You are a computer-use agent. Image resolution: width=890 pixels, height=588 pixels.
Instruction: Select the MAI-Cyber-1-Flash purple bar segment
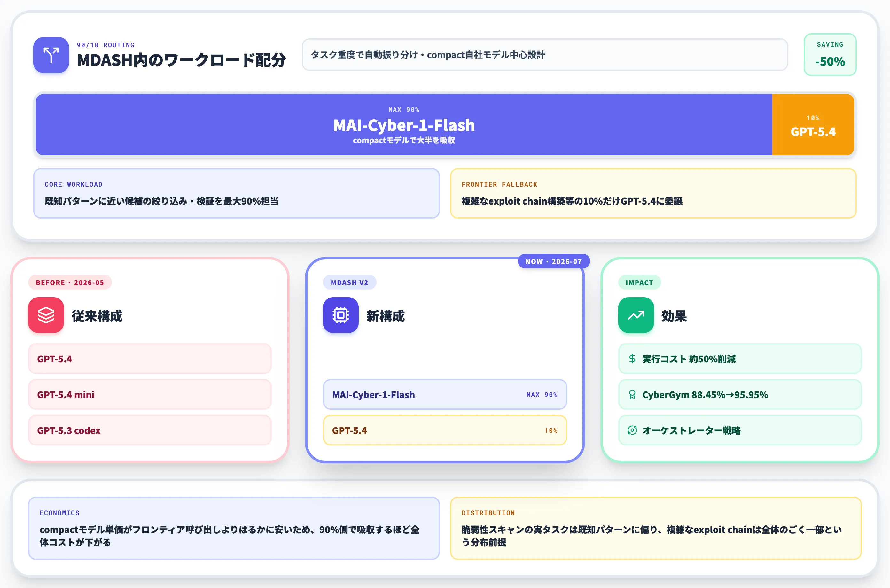tap(404, 125)
